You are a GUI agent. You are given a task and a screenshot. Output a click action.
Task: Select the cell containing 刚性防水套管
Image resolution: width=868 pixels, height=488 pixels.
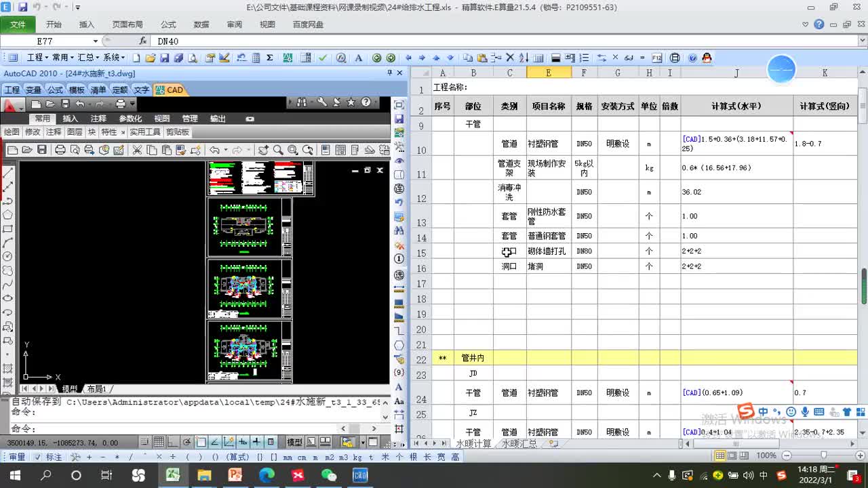point(549,217)
